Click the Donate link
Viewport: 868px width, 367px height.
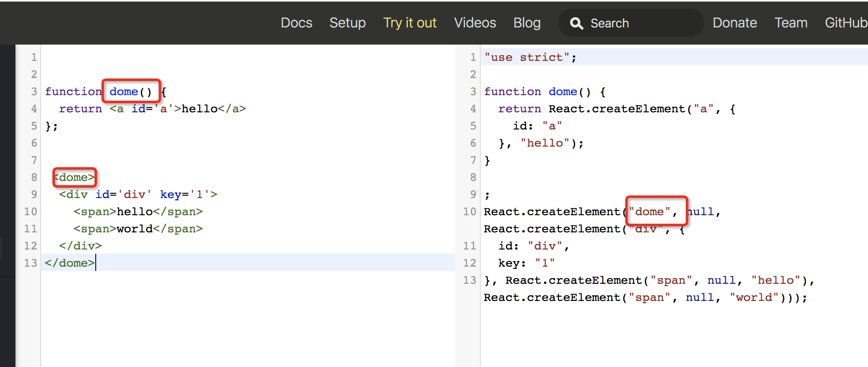pos(735,23)
